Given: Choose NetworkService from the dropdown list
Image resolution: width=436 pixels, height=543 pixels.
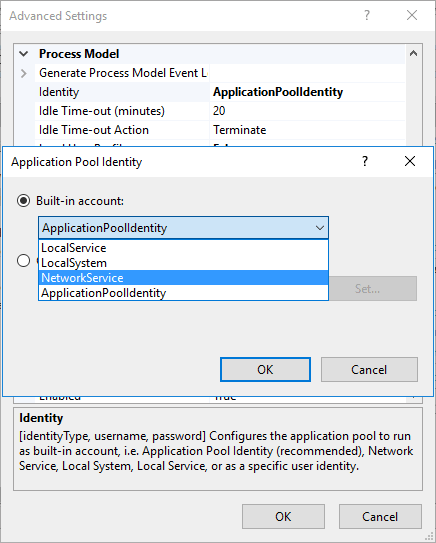Looking at the screenshot, I should pyautogui.click(x=183, y=278).
